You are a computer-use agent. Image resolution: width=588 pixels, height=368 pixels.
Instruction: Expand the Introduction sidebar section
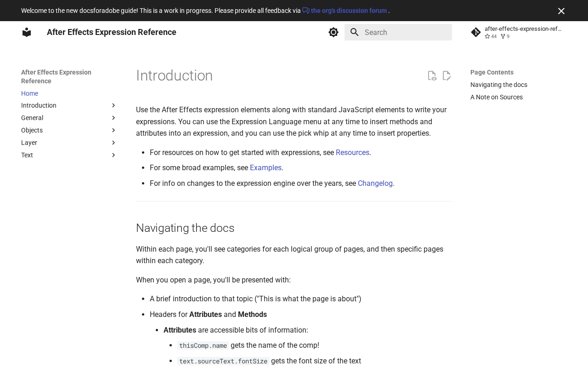113,106
